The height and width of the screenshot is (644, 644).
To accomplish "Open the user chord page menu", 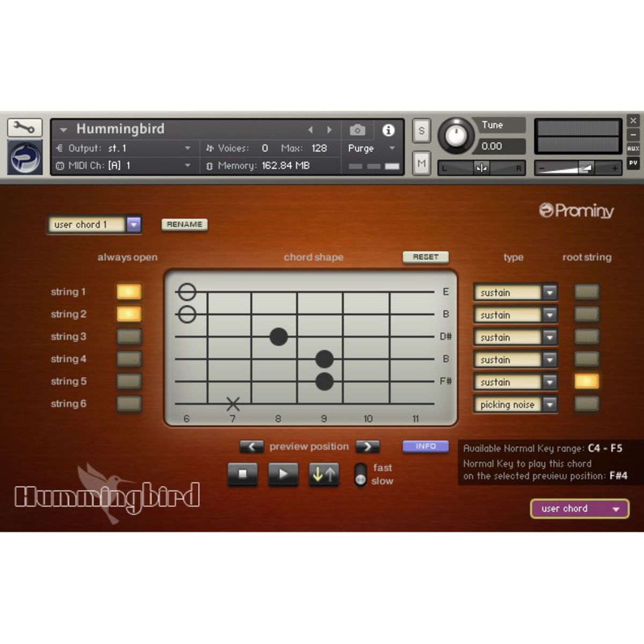I will tap(580, 509).
